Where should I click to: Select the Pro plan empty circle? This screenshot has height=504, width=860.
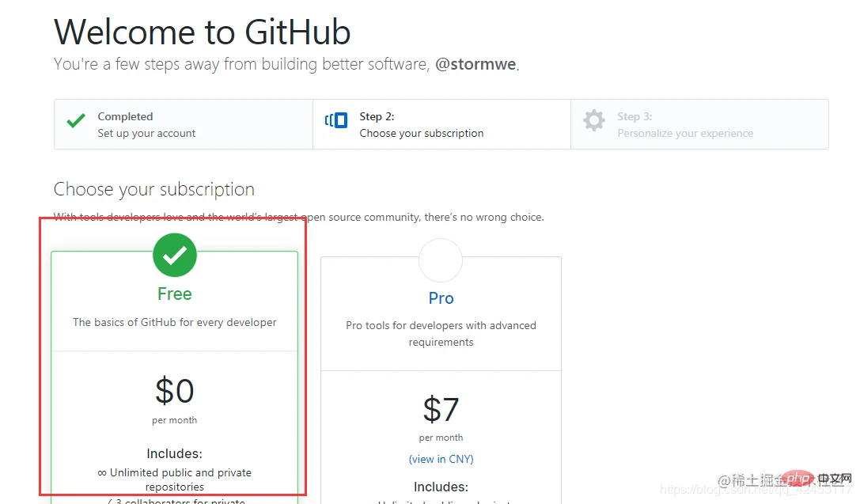click(x=441, y=260)
